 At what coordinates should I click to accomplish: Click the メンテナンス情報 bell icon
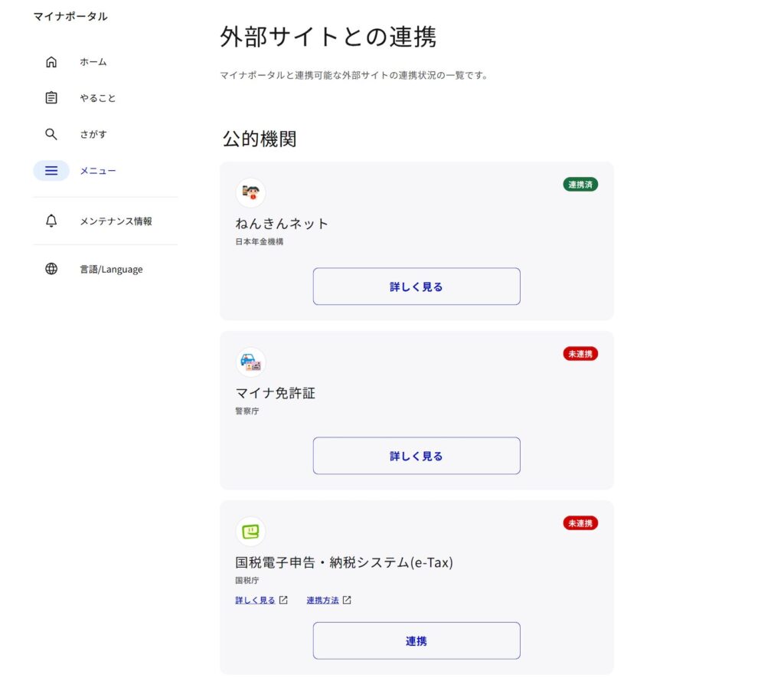pyautogui.click(x=51, y=221)
